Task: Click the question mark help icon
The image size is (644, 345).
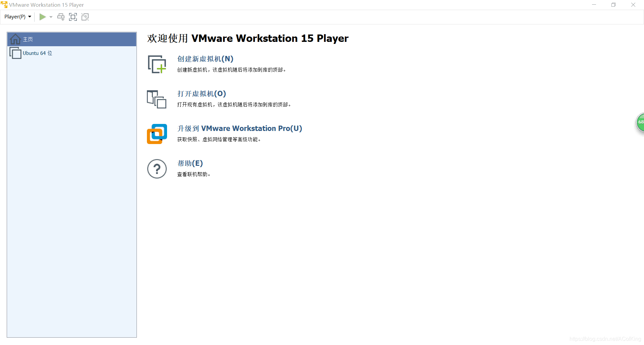Action: [x=157, y=169]
